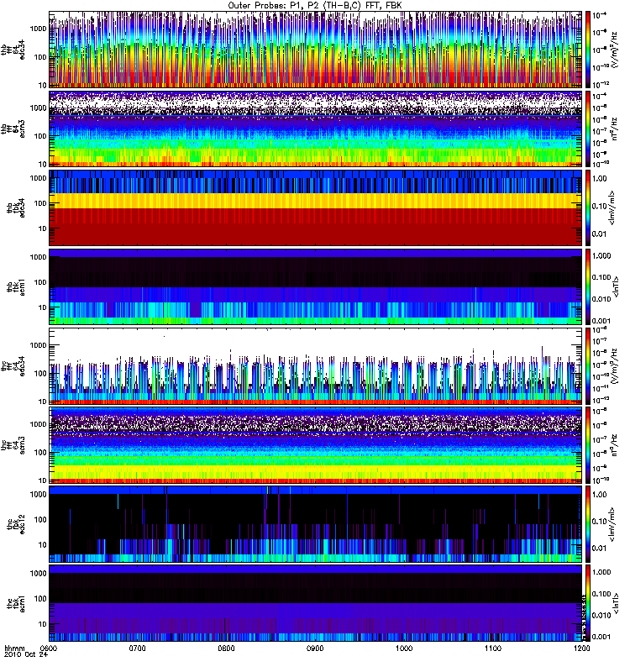The image size is (630, 672).
Task: Click the (V/m)²/Hz unit label of thc edc34 panel
Action: tap(614, 366)
